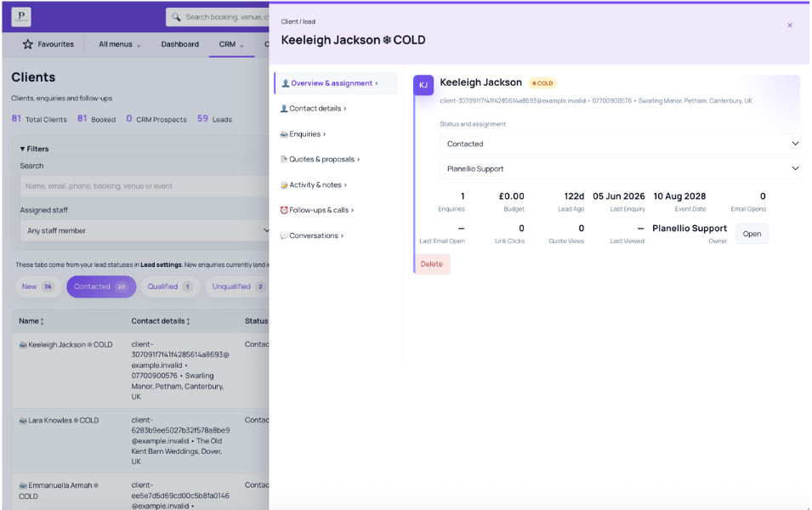Screen dimensions: 812x510
Task: Open the Planellio Support assignee dropdown
Action: pos(620,169)
